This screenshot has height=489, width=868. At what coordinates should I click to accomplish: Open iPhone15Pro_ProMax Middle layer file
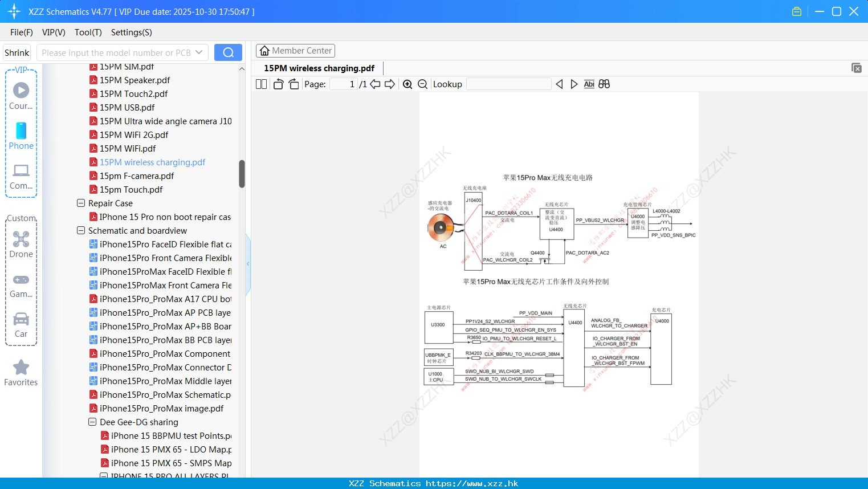[161, 381]
